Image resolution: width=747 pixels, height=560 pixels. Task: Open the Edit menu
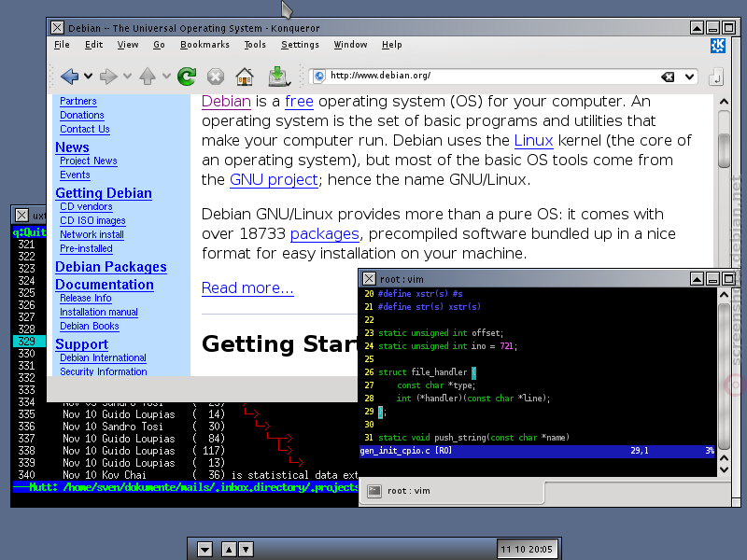coord(94,45)
